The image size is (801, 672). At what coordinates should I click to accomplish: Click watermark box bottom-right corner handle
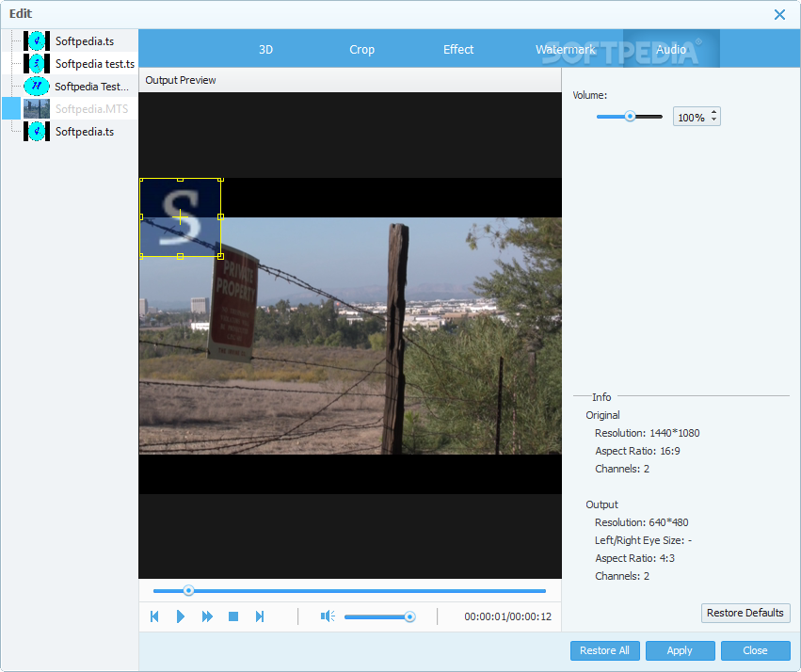tap(220, 256)
